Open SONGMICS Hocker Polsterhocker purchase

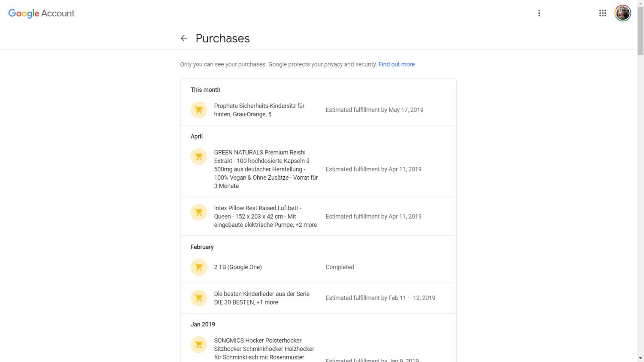[264, 349]
